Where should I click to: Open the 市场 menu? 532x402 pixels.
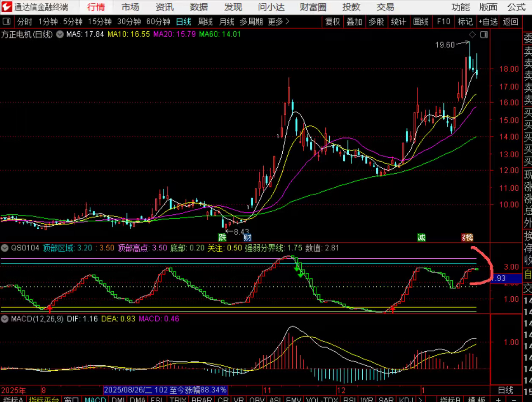(x=130, y=7)
